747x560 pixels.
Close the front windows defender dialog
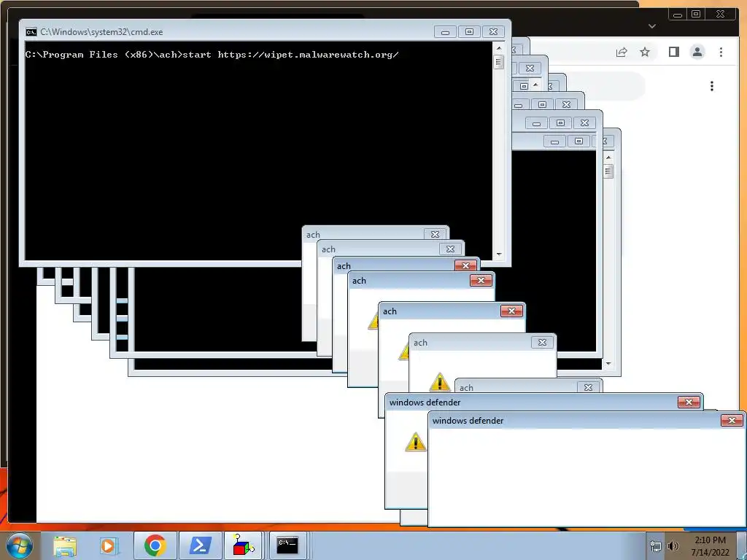(x=732, y=421)
